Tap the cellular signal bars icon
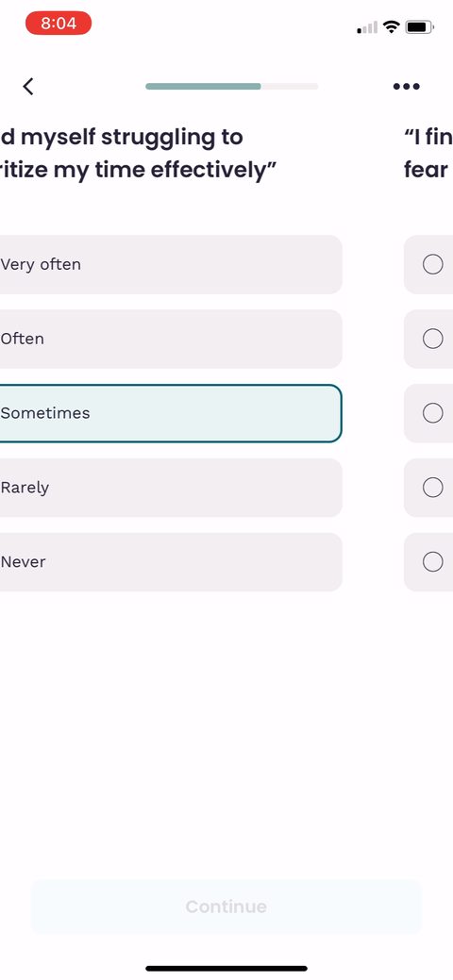The height and width of the screenshot is (980, 453). coord(367,27)
